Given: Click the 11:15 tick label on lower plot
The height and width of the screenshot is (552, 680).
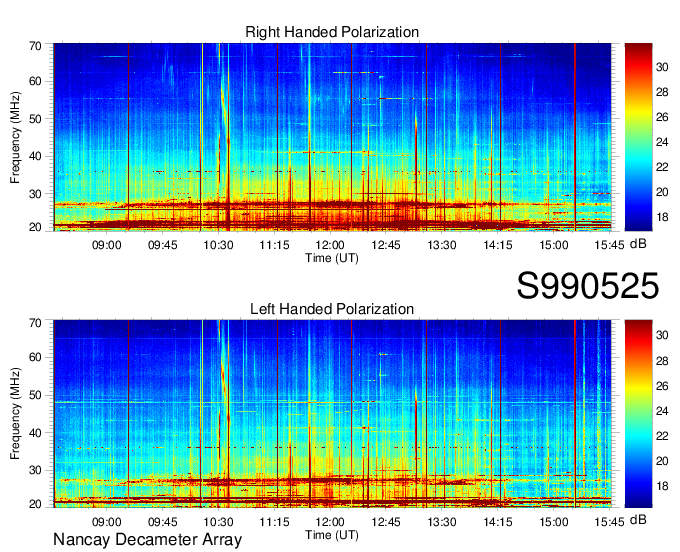Looking at the screenshot, I should tap(275, 522).
